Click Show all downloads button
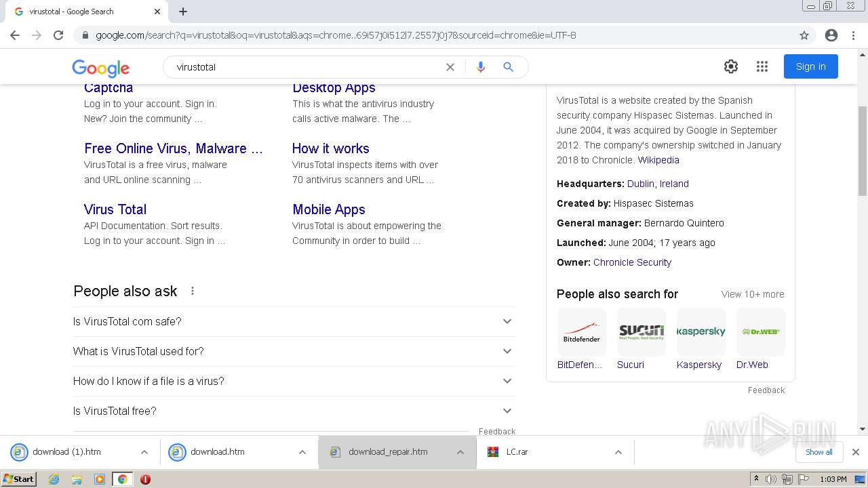This screenshot has width=868, height=488. pos(819,452)
